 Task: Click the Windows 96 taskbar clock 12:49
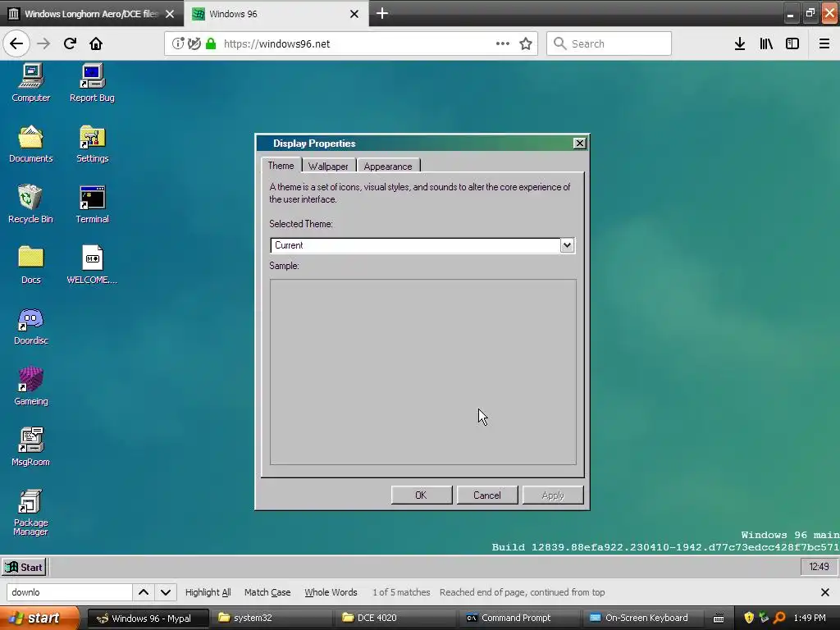(819, 566)
